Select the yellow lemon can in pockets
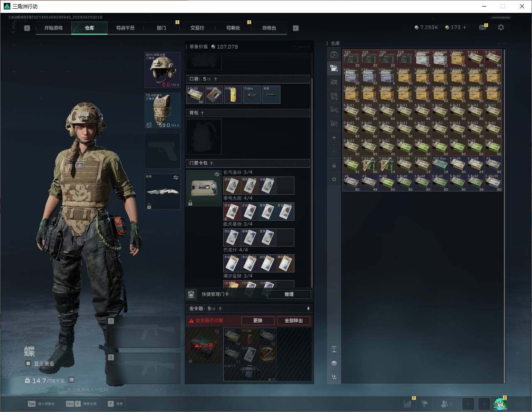This screenshot has height=412, width=532. (233, 95)
